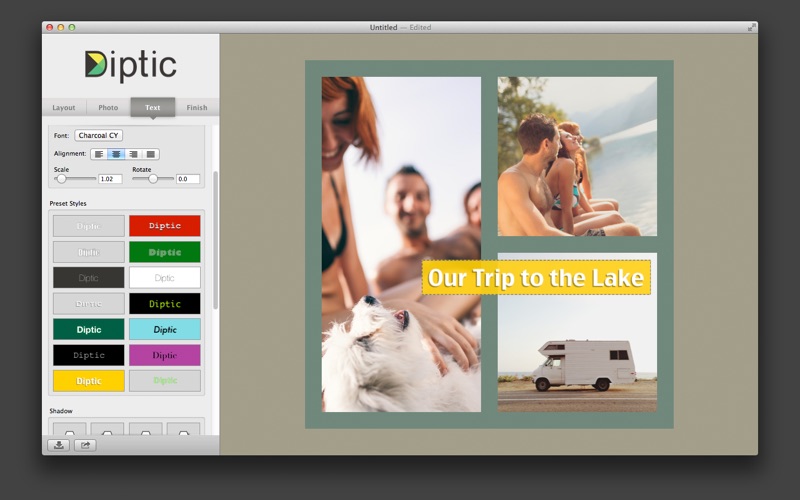Apply the yellow Diptic preset style
The width and height of the screenshot is (800, 500).
pyautogui.click(x=89, y=381)
